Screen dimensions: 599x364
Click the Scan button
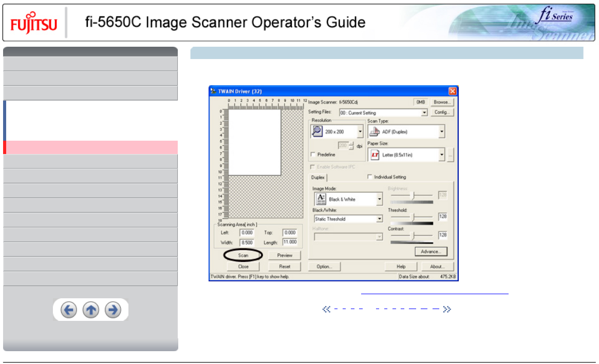click(243, 255)
